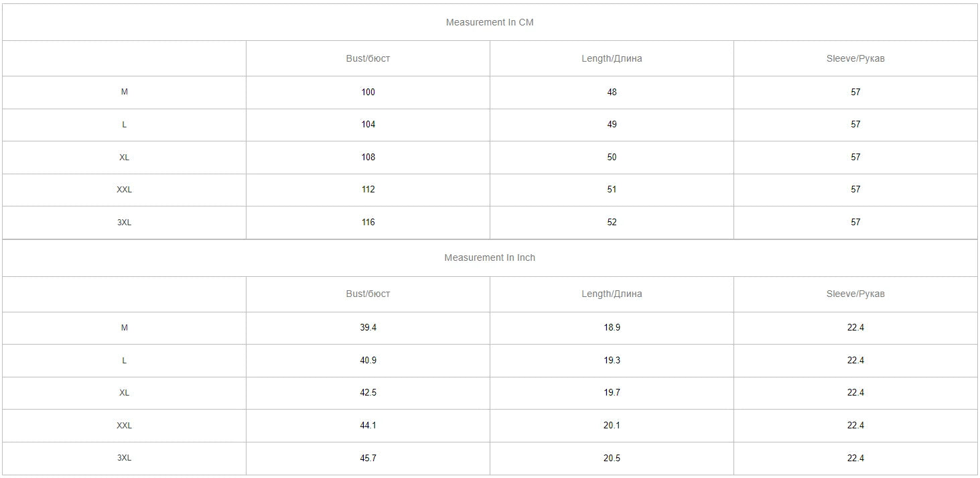Click the bust value 116 cell

tap(368, 222)
